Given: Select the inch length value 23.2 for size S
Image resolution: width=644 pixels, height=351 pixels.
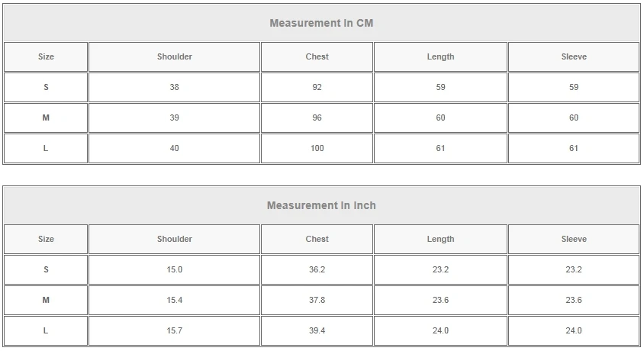Looking at the screenshot, I should pos(440,269).
